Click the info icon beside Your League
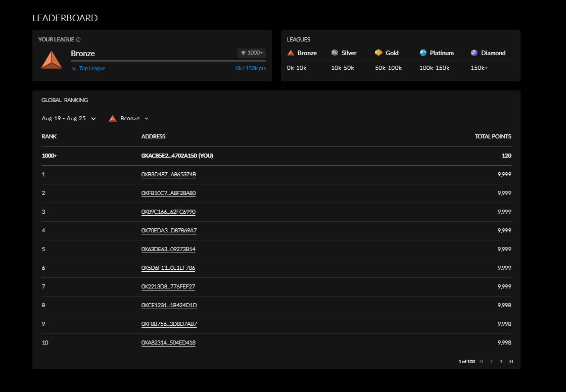Viewport: 566px width, 392px height. point(78,40)
